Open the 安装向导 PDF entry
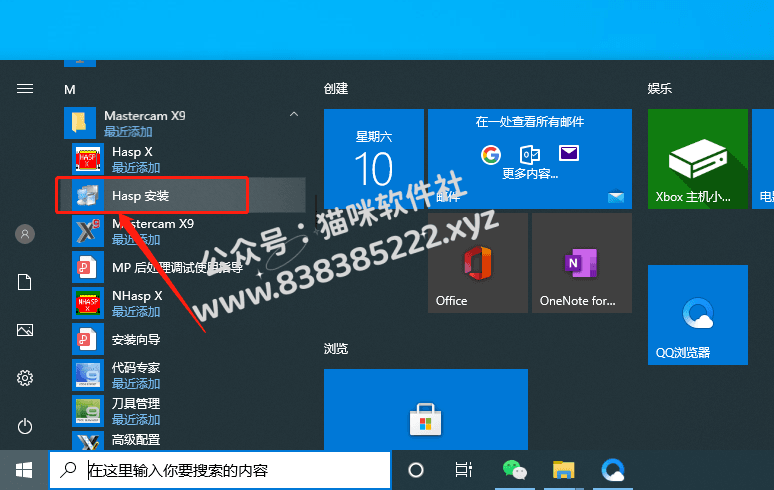Screen dimensions: 774x490 tap(185, 339)
